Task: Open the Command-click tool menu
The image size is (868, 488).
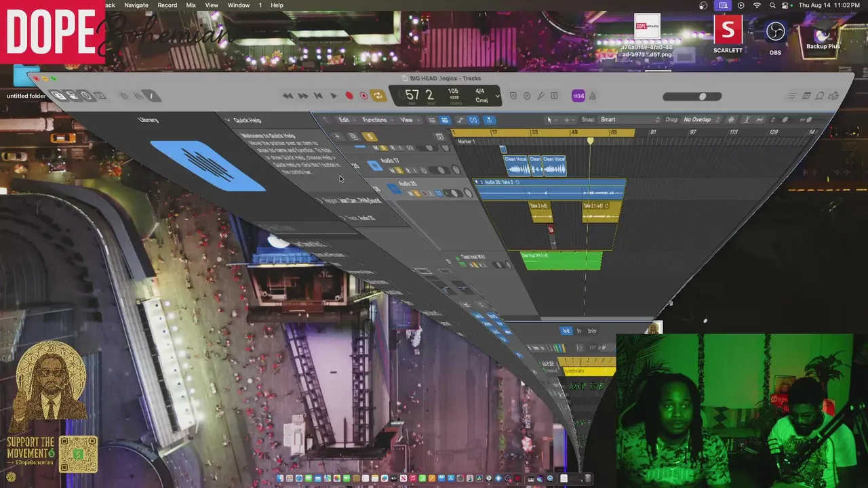Action: coord(569,120)
